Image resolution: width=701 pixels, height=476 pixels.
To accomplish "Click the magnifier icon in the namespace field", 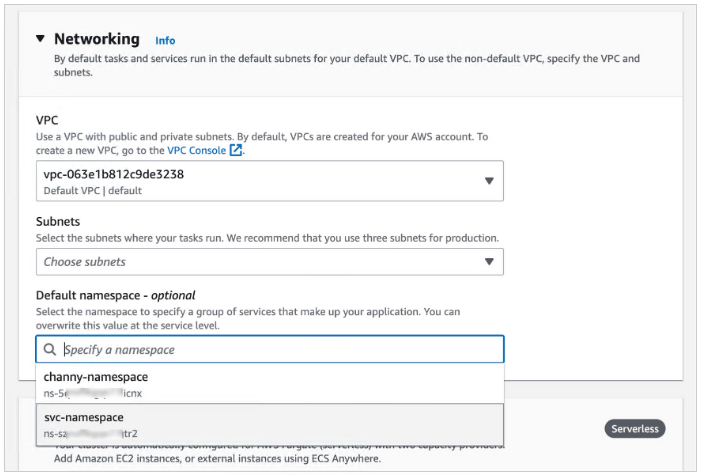I will 49,350.
